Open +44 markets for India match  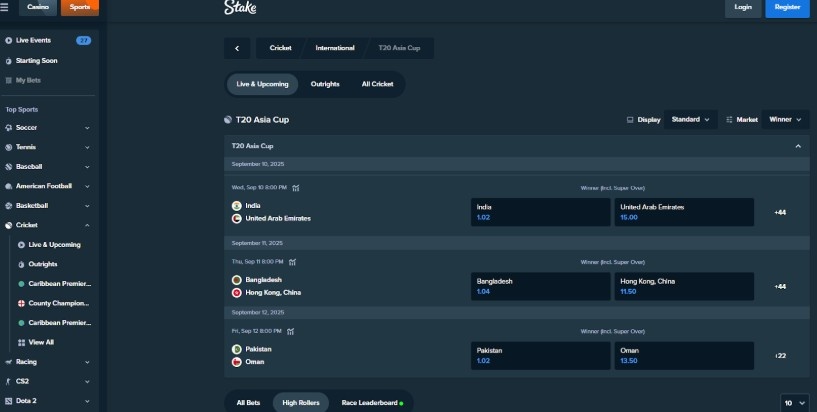pos(780,213)
